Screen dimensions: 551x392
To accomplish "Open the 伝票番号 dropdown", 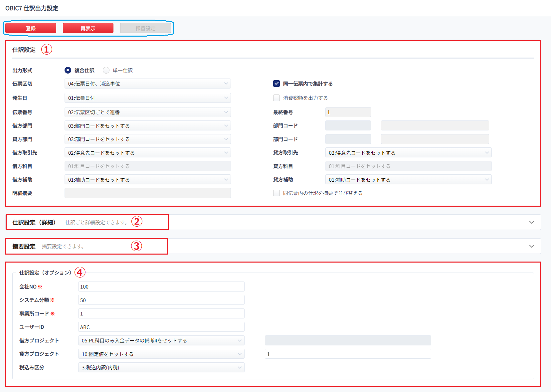I will click(147, 112).
